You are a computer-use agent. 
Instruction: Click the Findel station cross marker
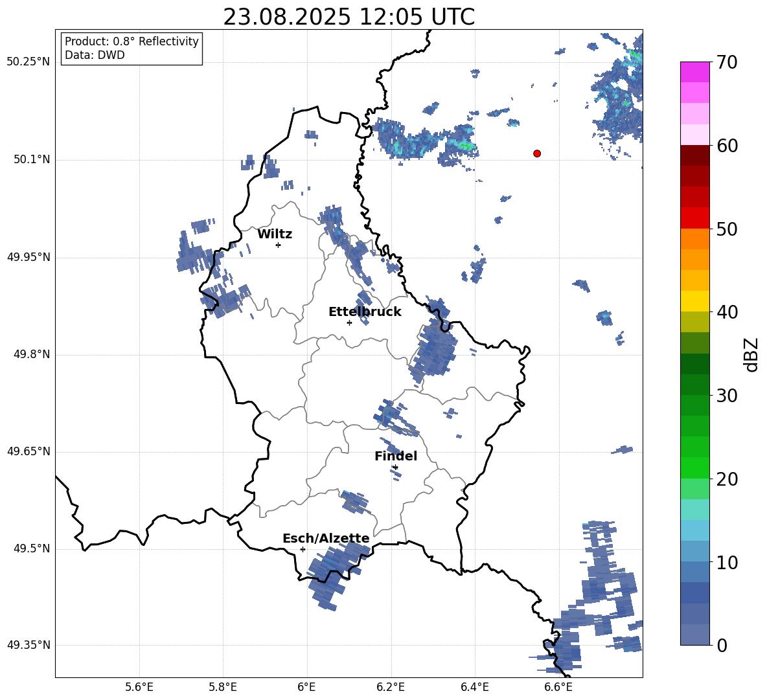click(395, 468)
